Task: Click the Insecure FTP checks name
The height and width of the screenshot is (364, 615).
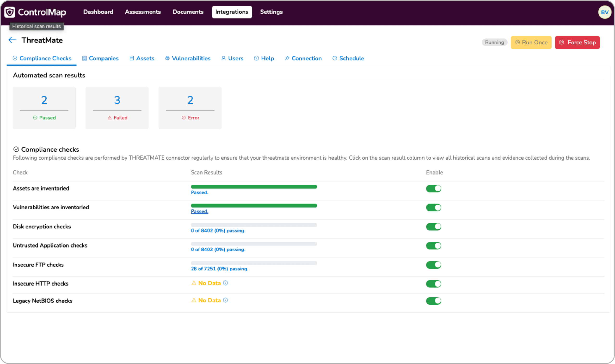Action: click(x=38, y=265)
